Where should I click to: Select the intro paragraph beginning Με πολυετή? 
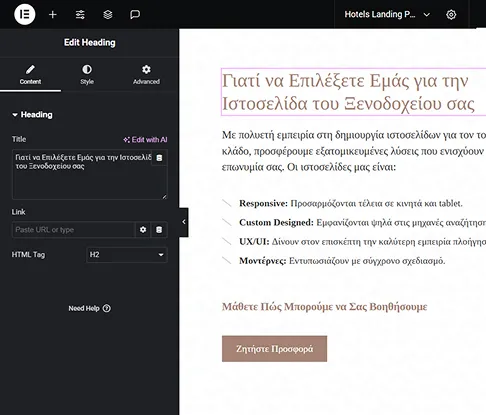point(353,151)
